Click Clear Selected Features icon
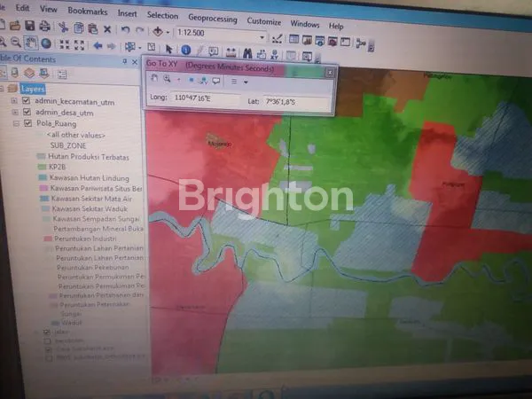532x399 pixels. coord(152,47)
